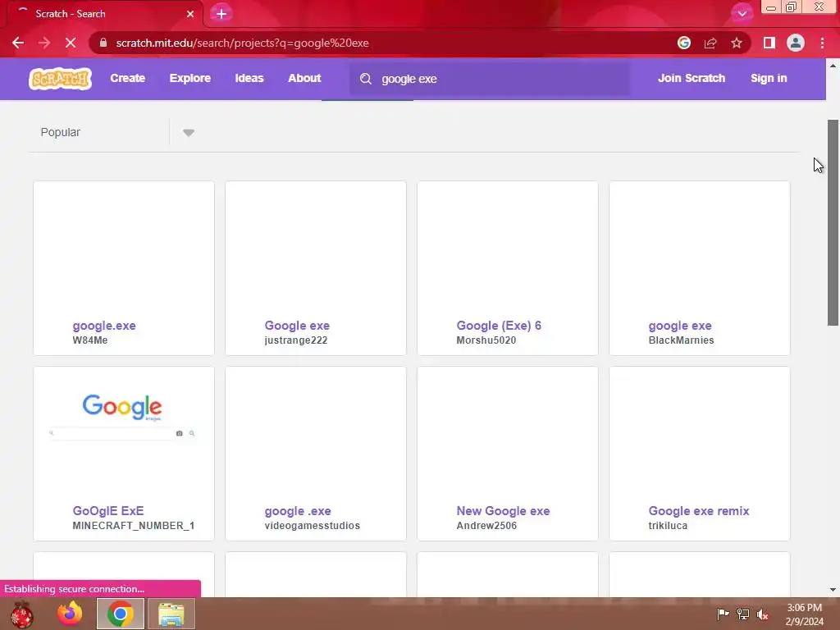Click the search magnifier icon in Scratch bar

point(366,79)
